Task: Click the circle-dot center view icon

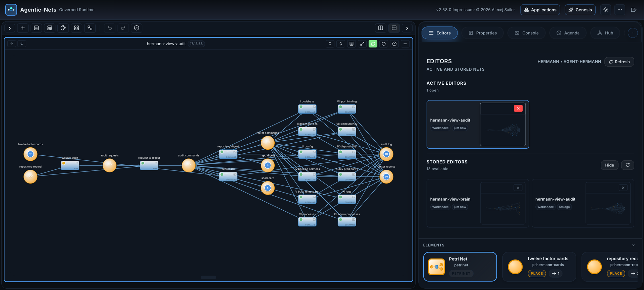Action: [394, 44]
